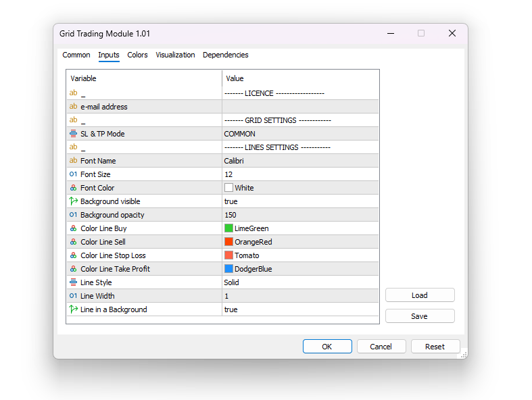Toggle the Background visible true value
This screenshot has height=400, width=532.
click(299, 201)
